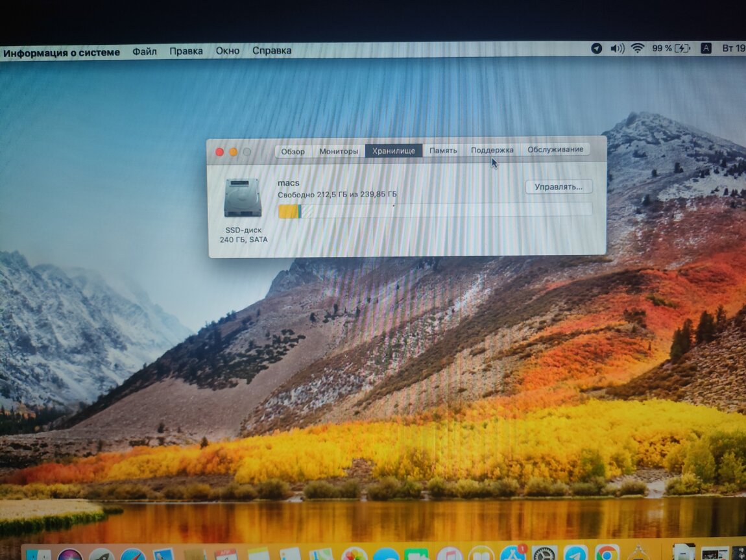
Task: Switch to the Память tab
Action: point(443,151)
